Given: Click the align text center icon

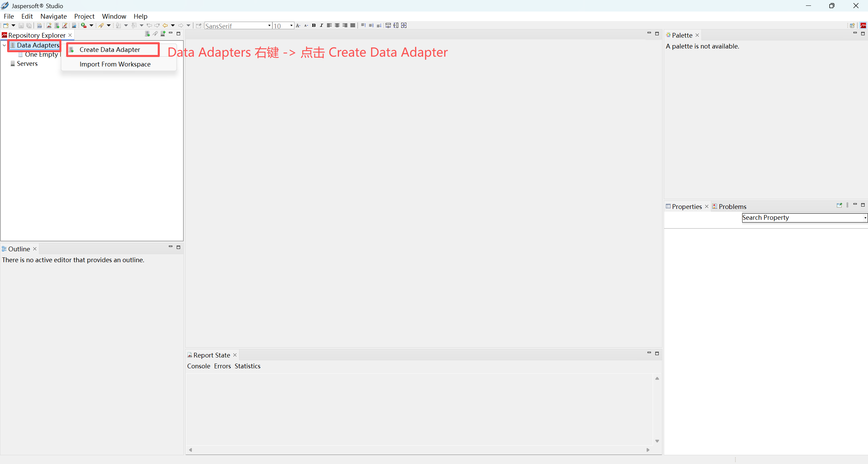Looking at the screenshot, I should coord(337,25).
